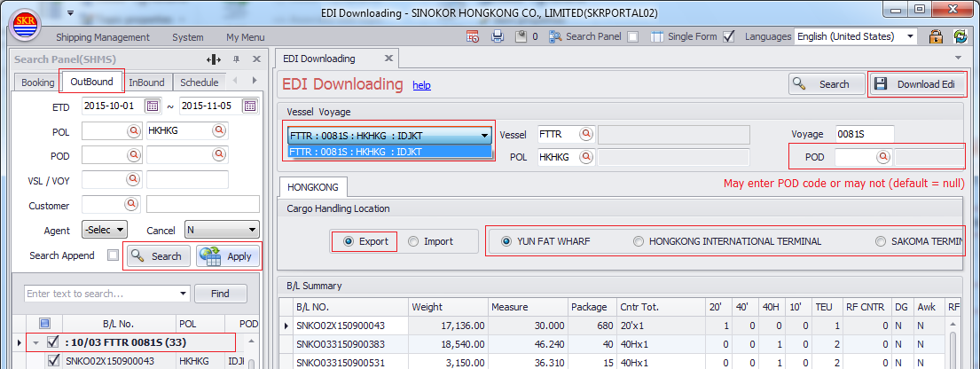Uncheck SNKO02X150900043 checkbox in left list
This screenshot has height=369, width=980.
pos(54,360)
